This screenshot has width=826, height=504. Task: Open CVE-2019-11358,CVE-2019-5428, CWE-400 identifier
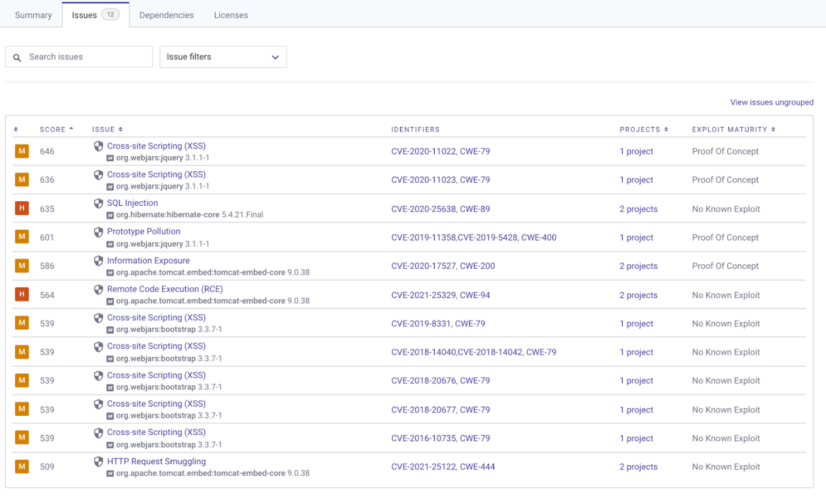473,237
